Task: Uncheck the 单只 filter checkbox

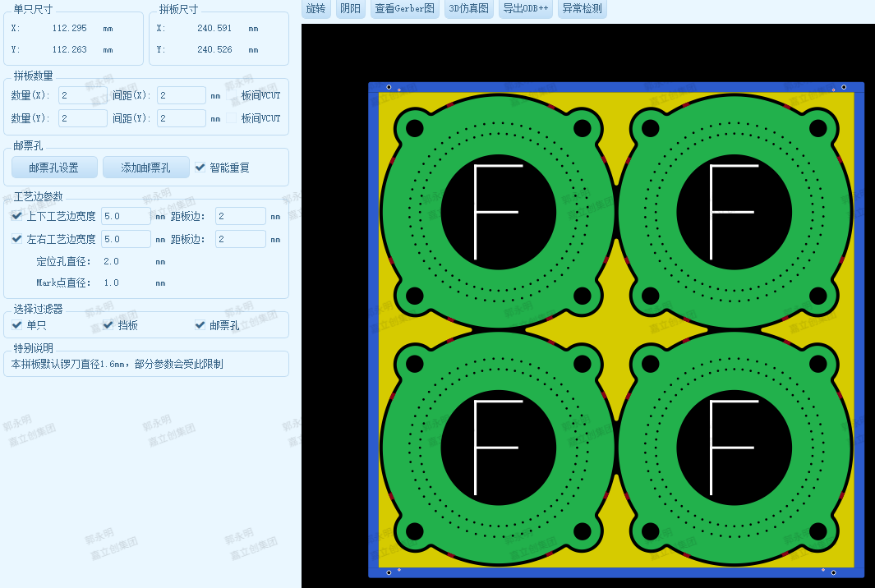Action: click(x=17, y=325)
